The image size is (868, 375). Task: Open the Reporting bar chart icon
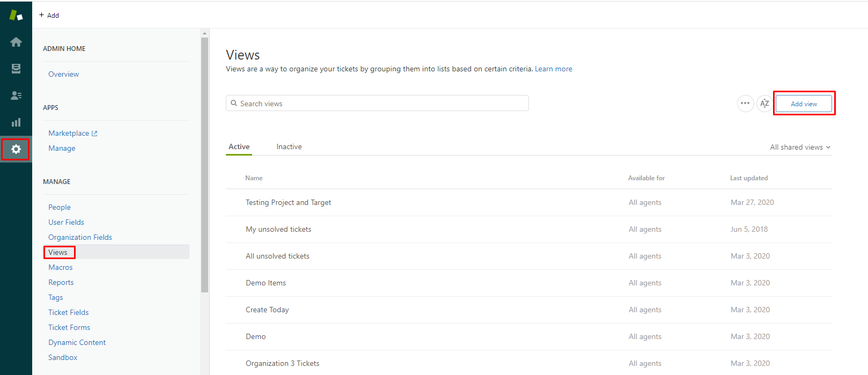(16, 122)
